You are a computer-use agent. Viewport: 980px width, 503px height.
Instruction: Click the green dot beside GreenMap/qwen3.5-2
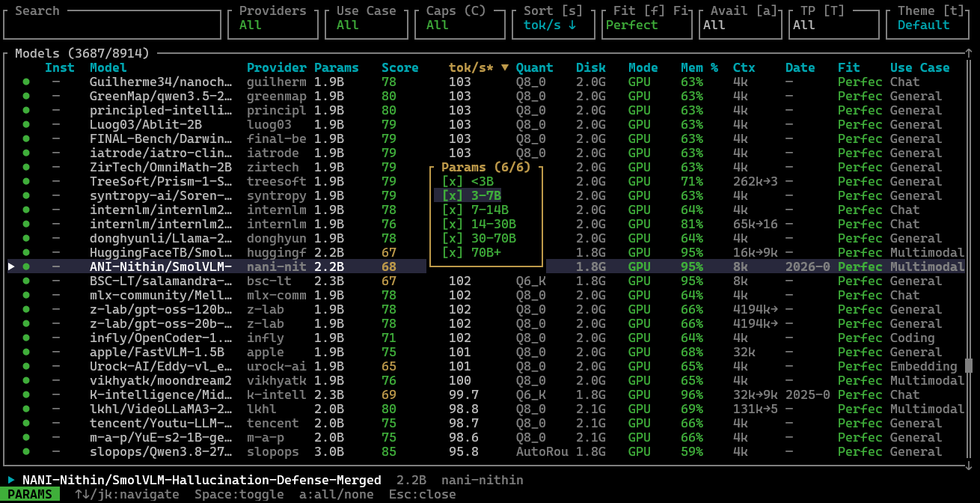click(x=26, y=97)
